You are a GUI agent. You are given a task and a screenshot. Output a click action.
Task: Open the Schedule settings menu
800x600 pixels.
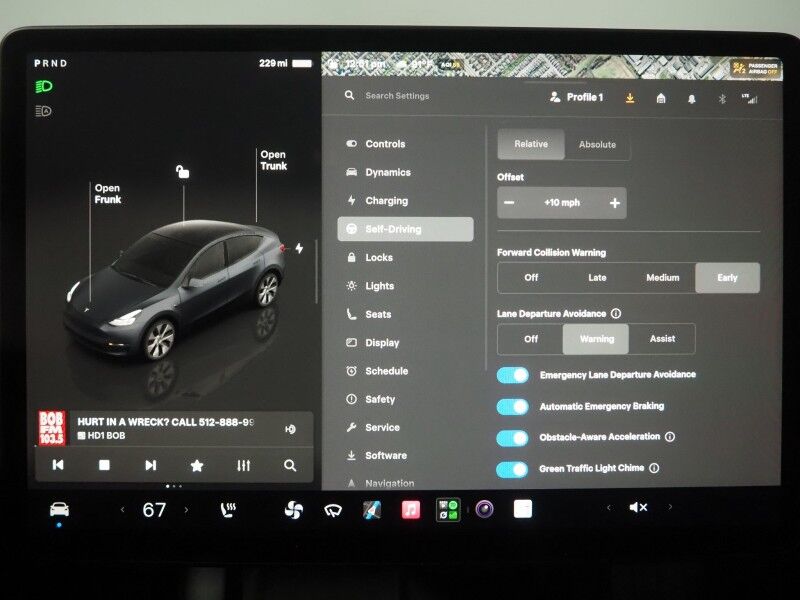377,371
